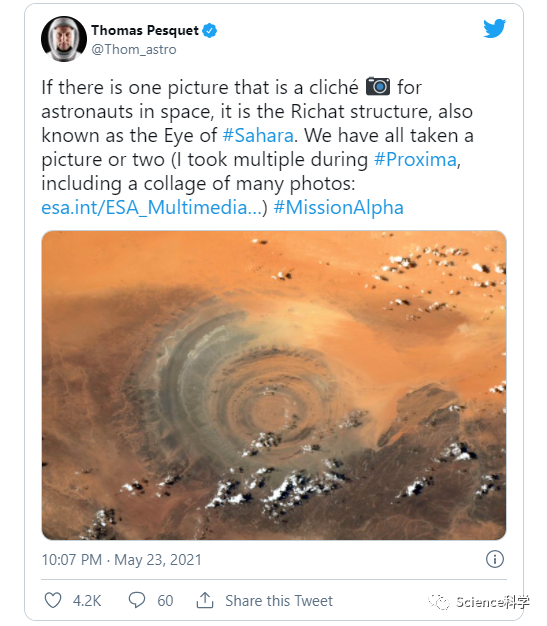The width and height of the screenshot is (547, 626).
Task: Click Share this Tweet
Action: (x=279, y=600)
